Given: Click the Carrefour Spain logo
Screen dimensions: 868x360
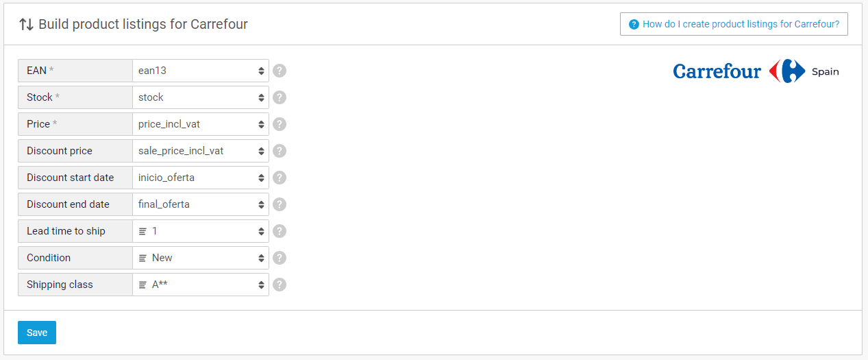Looking at the screenshot, I should (756, 71).
